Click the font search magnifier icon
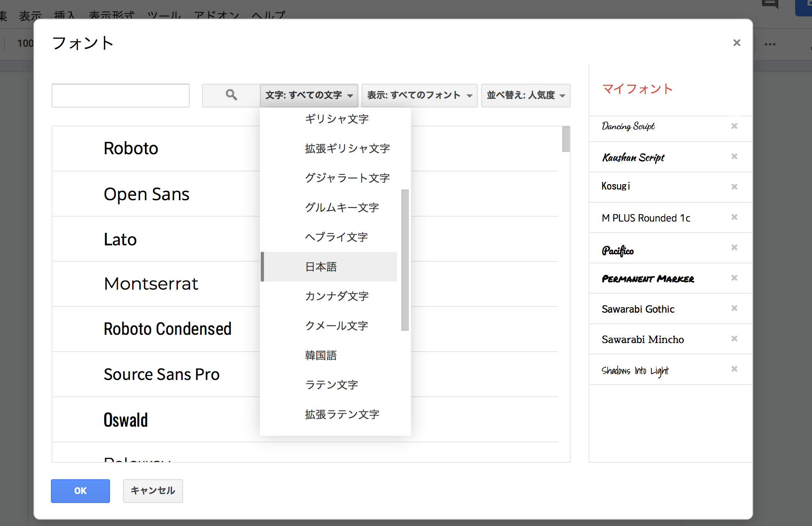The height and width of the screenshot is (526, 812). coord(231,95)
